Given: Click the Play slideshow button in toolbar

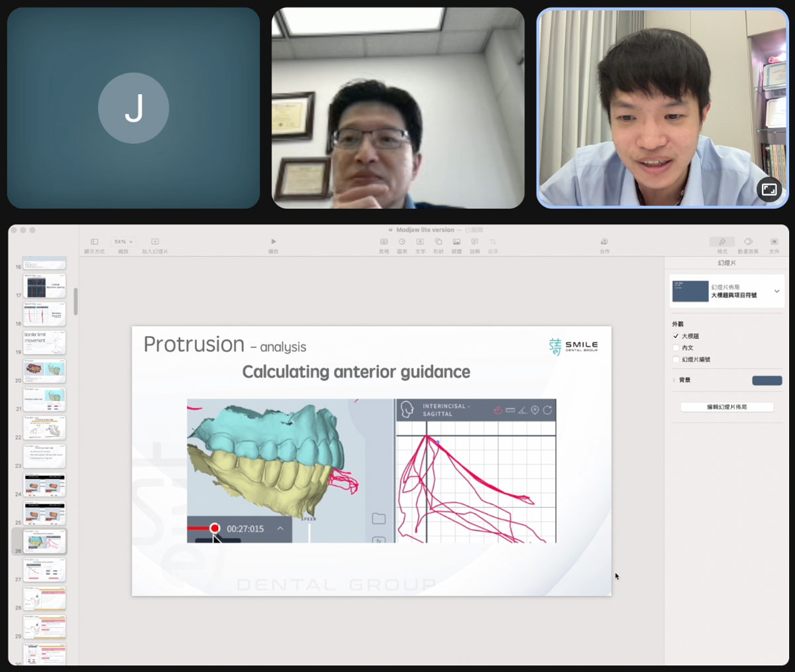Looking at the screenshot, I should [273, 242].
